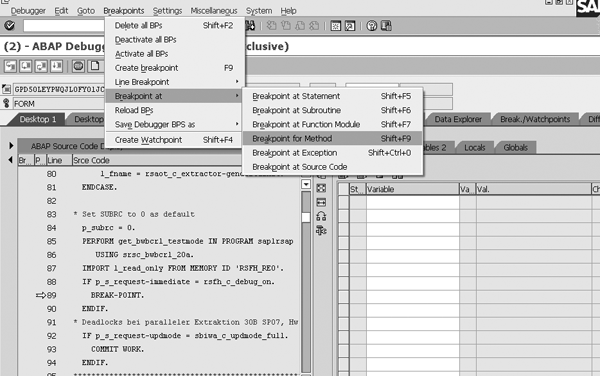This screenshot has width=600, height=376.
Task: Select Breakpoint at Source Code
Action: click(332, 167)
